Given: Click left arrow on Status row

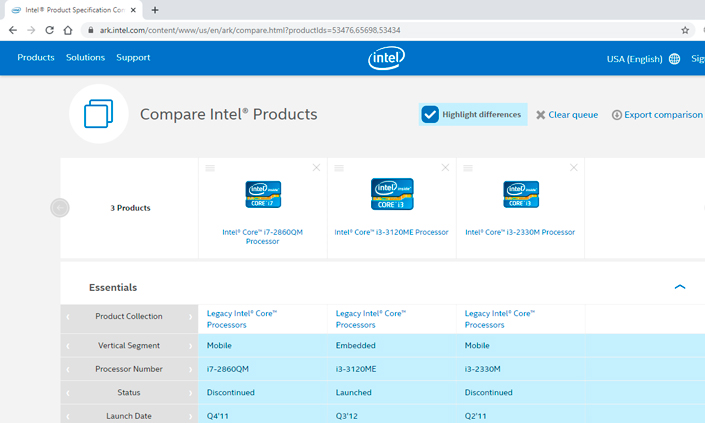Looking at the screenshot, I should pos(68,392).
